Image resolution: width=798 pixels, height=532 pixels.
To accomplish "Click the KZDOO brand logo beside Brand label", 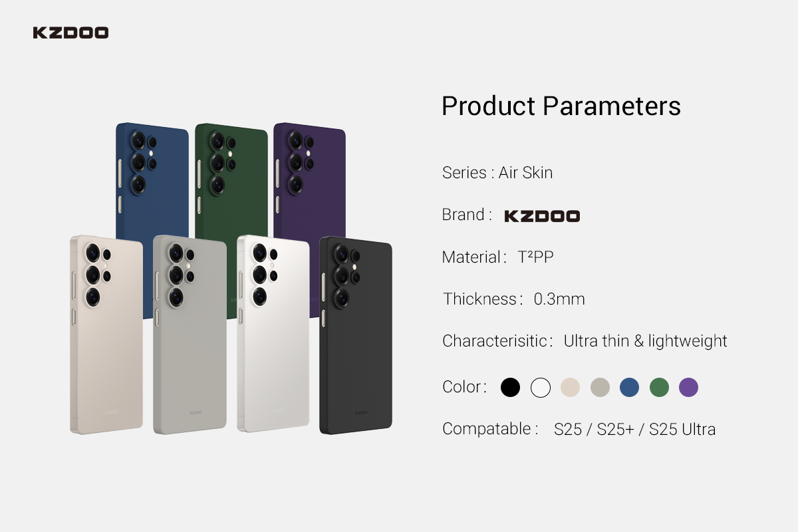I will [x=542, y=216].
